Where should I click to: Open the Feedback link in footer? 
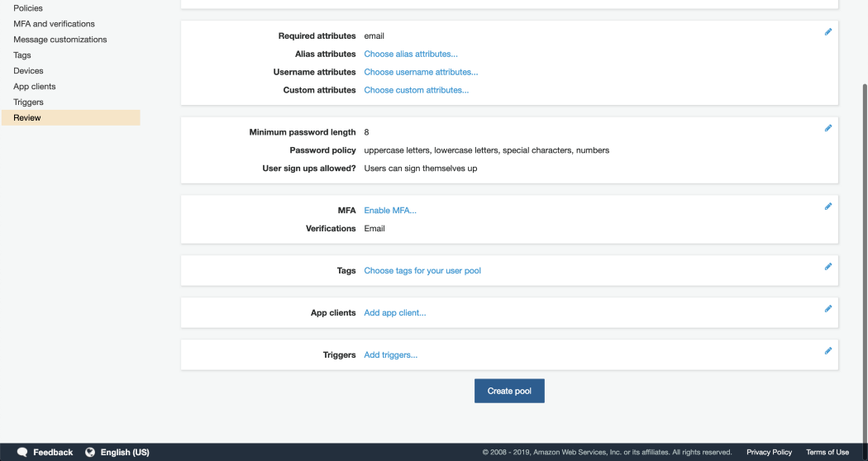point(53,452)
